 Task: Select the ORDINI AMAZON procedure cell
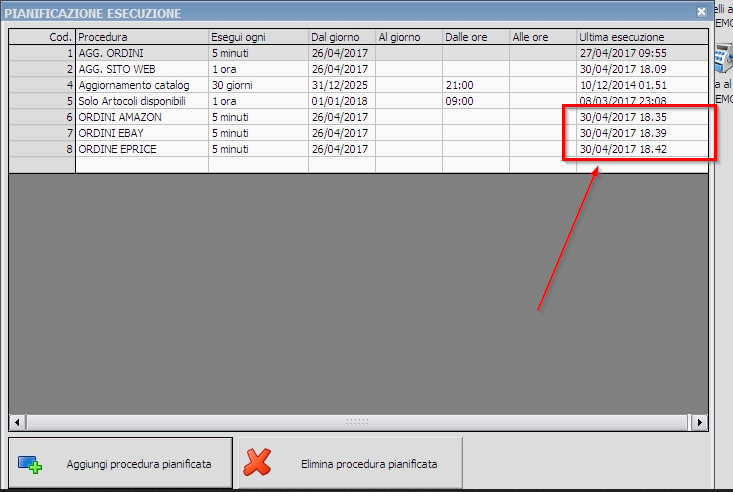click(x=142, y=117)
